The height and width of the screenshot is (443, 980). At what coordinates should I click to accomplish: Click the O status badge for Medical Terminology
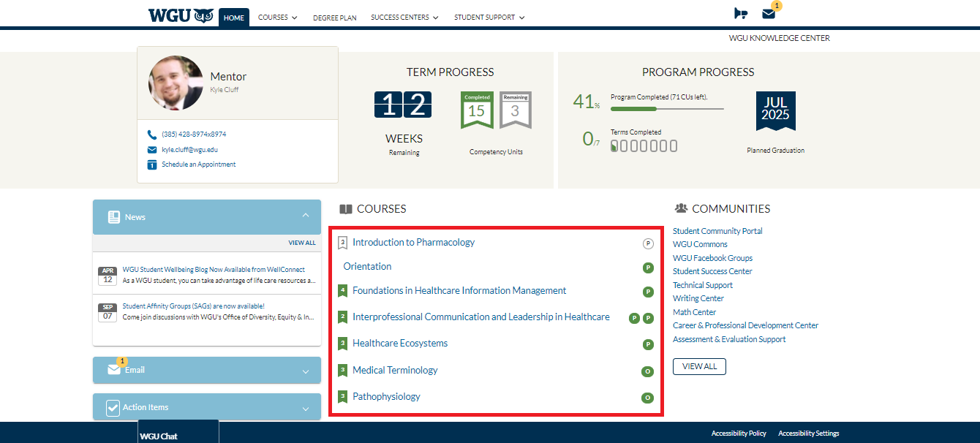coord(647,371)
